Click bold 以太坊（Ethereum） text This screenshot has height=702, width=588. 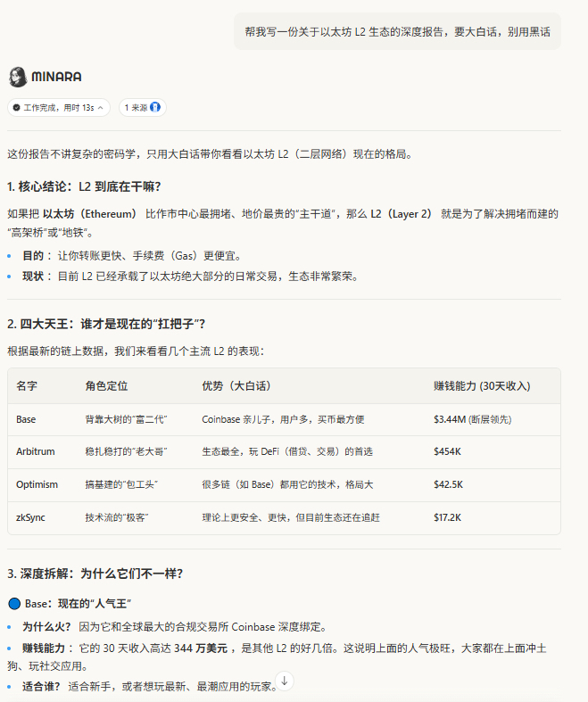click(90, 214)
